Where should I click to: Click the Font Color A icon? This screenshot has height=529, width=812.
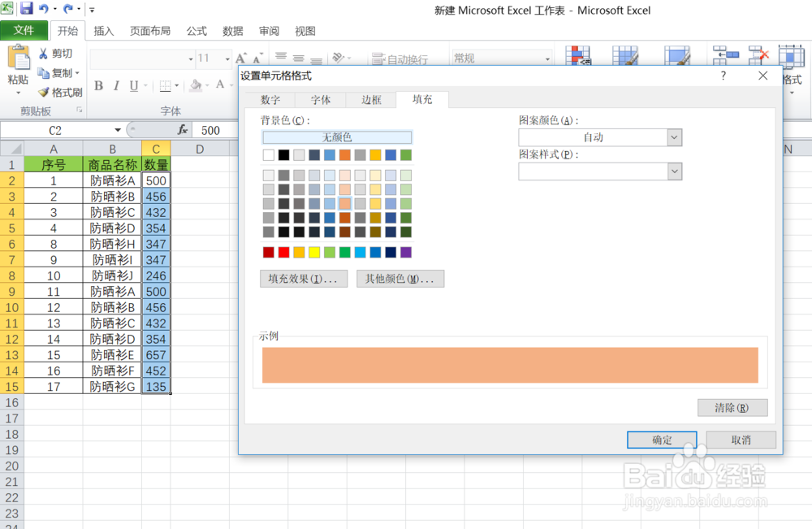pos(220,85)
